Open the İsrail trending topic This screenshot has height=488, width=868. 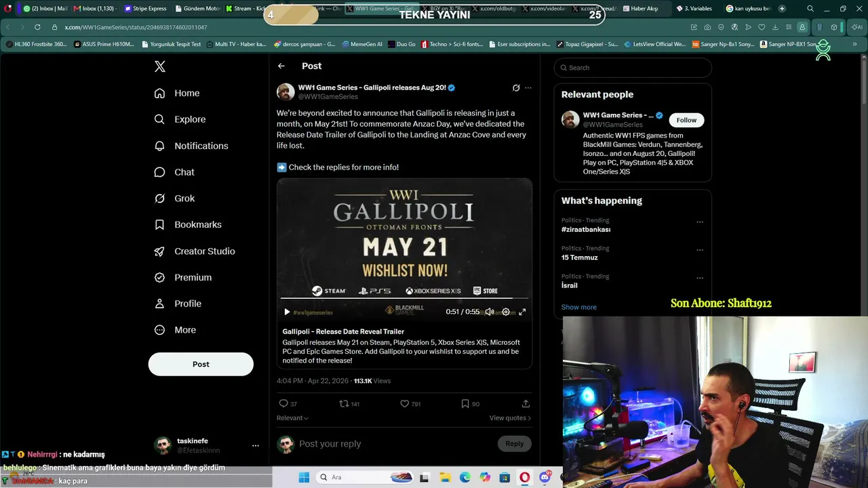point(570,285)
